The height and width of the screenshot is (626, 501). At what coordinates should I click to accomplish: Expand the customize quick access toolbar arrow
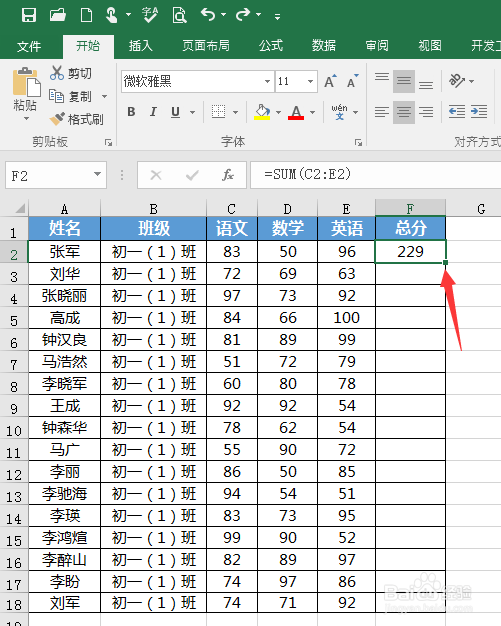click(x=277, y=16)
